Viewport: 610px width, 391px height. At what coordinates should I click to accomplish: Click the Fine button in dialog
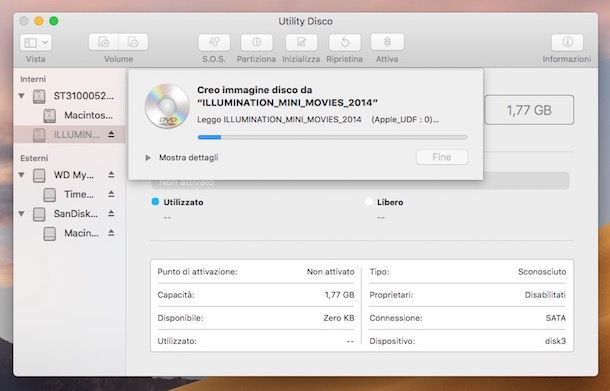pos(442,157)
